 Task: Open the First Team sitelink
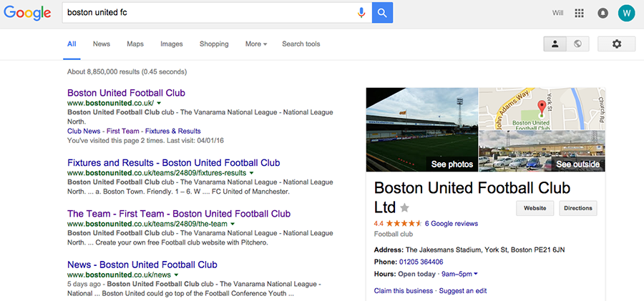point(122,132)
